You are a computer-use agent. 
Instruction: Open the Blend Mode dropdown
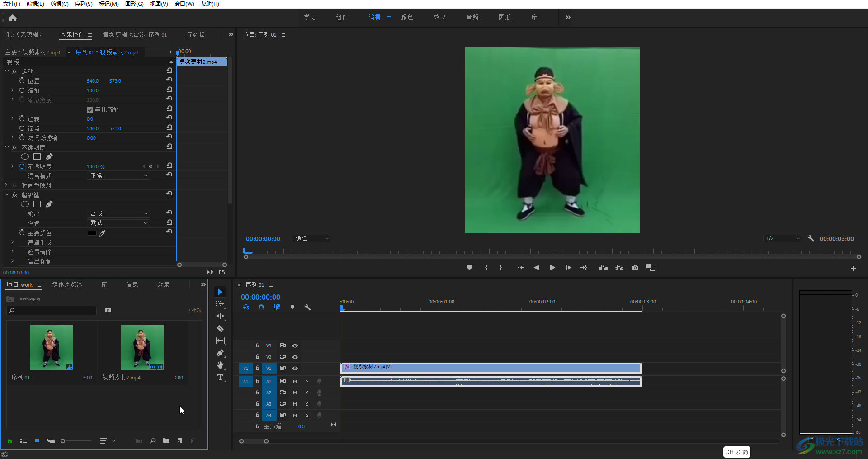coord(118,175)
